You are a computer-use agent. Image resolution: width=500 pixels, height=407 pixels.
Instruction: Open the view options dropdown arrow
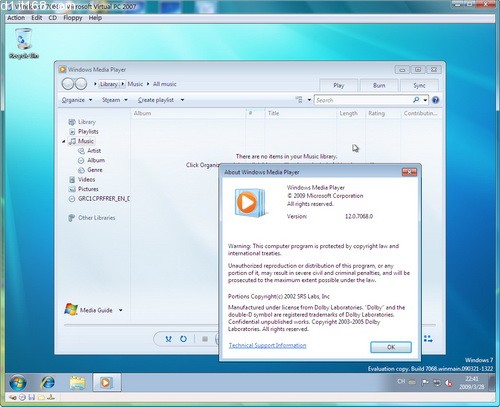coord(309,100)
